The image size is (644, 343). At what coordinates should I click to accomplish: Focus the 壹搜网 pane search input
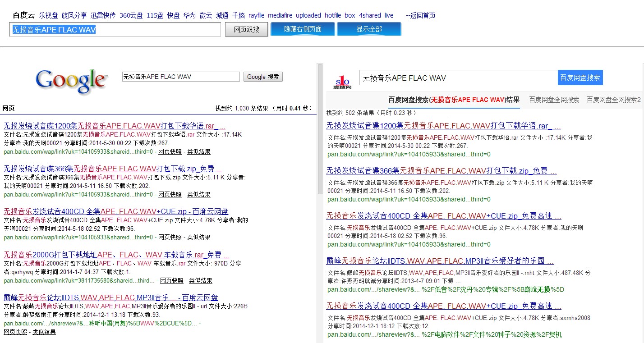[459, 78]
